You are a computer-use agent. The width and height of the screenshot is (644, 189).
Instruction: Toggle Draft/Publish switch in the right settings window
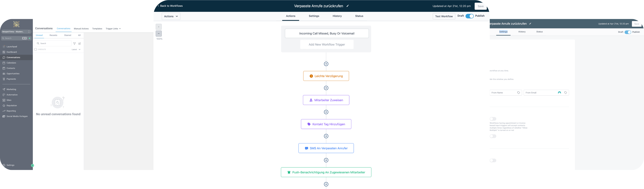pyautogui.click(x=628, y=32)
